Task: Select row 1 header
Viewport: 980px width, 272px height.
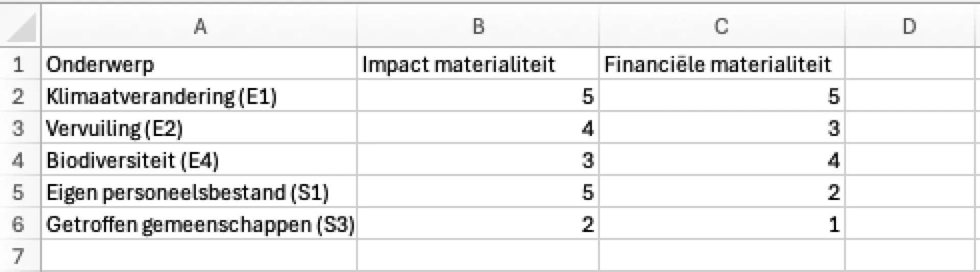Action: 19,64
